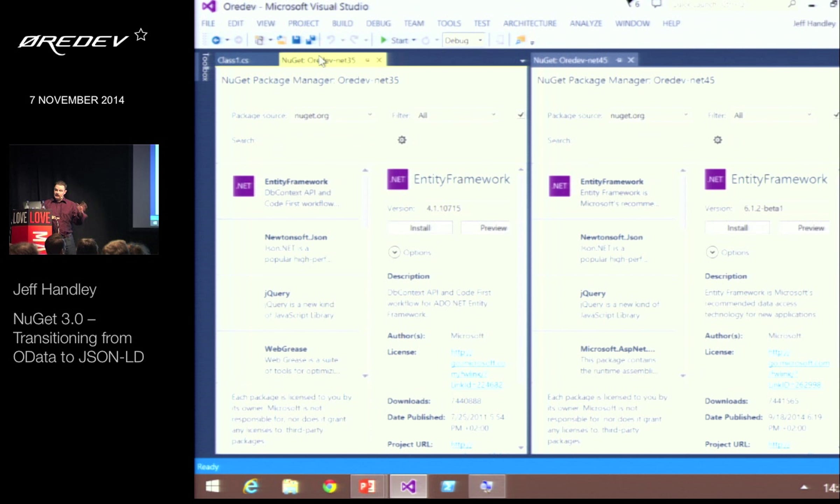Screen dimensions: 840x504
Task: Switch to the Class1.cs tab
Action: [233, 60]
